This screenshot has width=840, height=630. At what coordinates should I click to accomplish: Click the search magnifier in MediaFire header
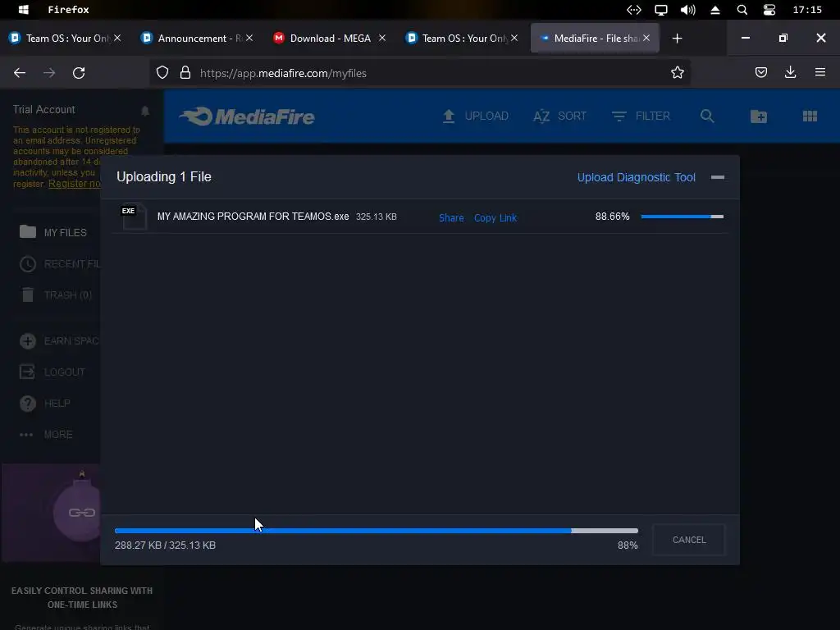click(x=707, y=116)
